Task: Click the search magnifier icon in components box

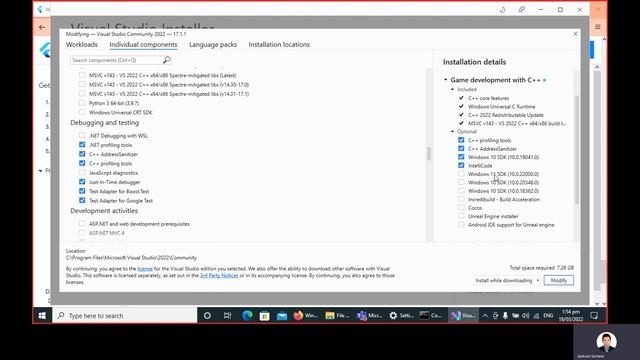Action: click(x=167, y=60)
